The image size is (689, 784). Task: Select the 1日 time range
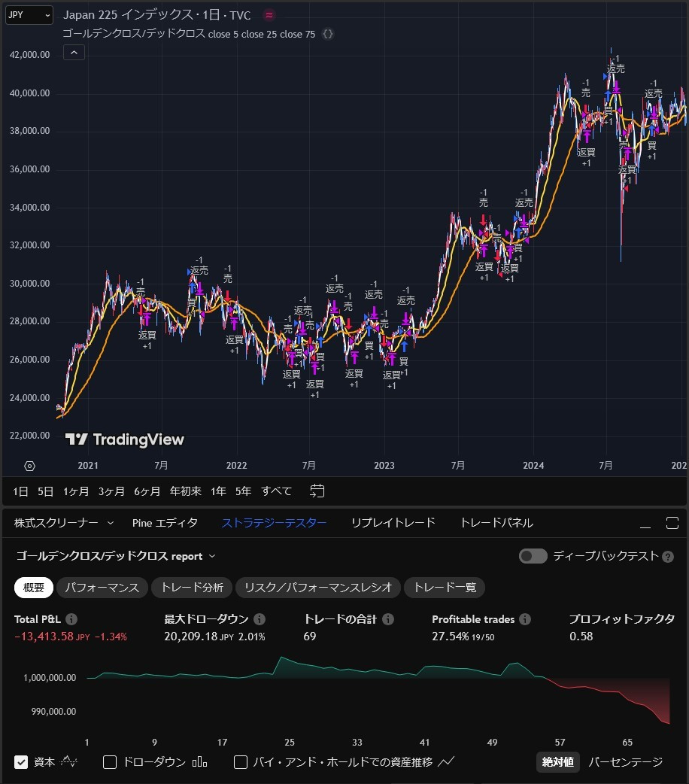[20, 491]
